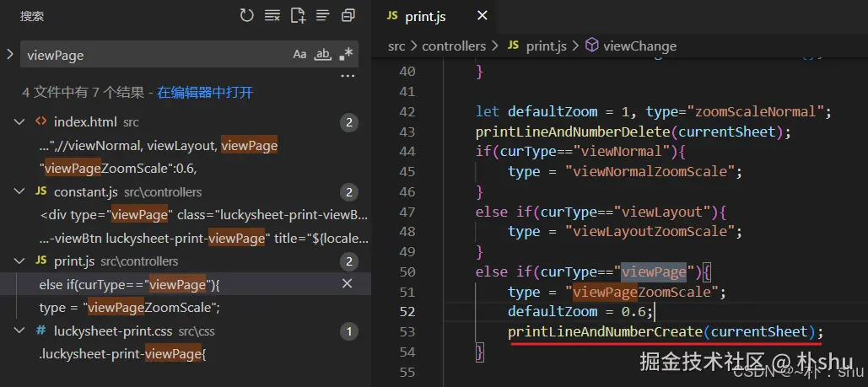Open index.html file result

(x=86, y=121)
